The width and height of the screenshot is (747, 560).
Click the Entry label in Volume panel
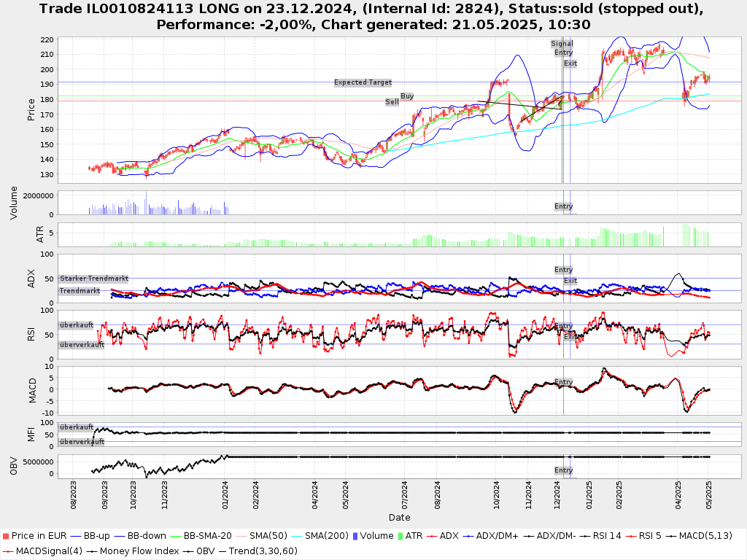(x=563, y=206)
